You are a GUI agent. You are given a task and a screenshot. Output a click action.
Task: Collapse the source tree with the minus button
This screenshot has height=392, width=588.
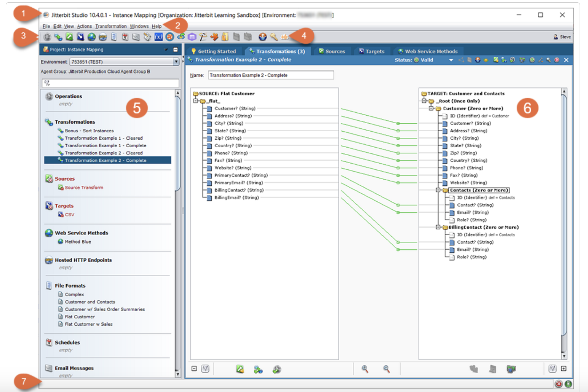pyautogui.click(x=194, y=368)
